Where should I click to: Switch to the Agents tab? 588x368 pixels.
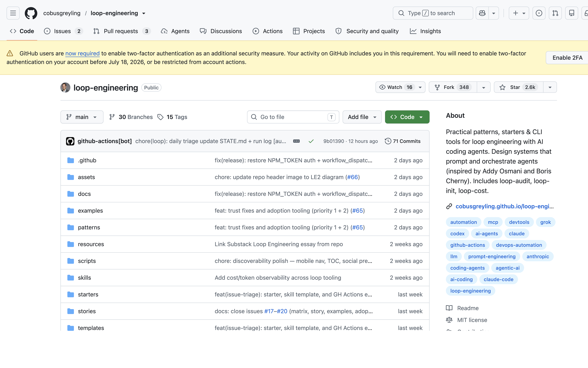(x=175, y=31)
